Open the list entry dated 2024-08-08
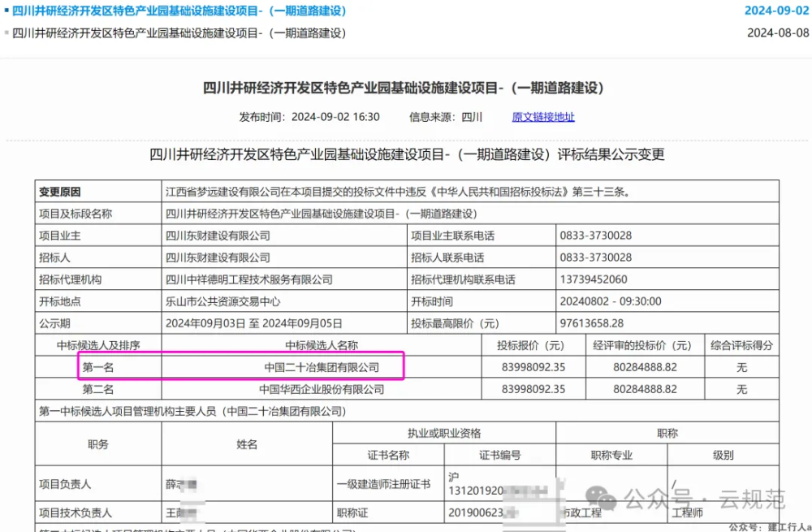This screenshot has height=532, width=812. (179, 33)
